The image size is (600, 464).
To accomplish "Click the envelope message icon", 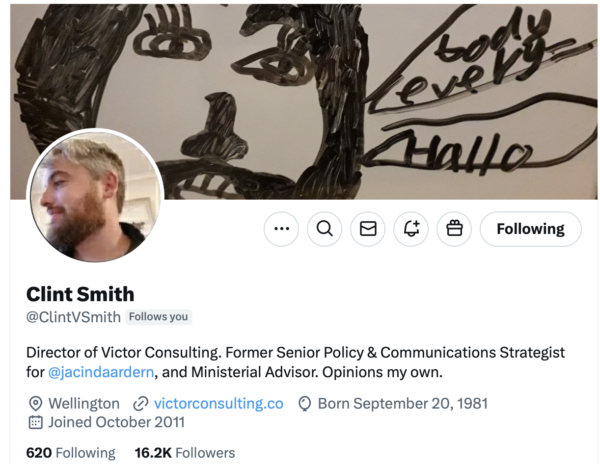I will pos(368,229).
